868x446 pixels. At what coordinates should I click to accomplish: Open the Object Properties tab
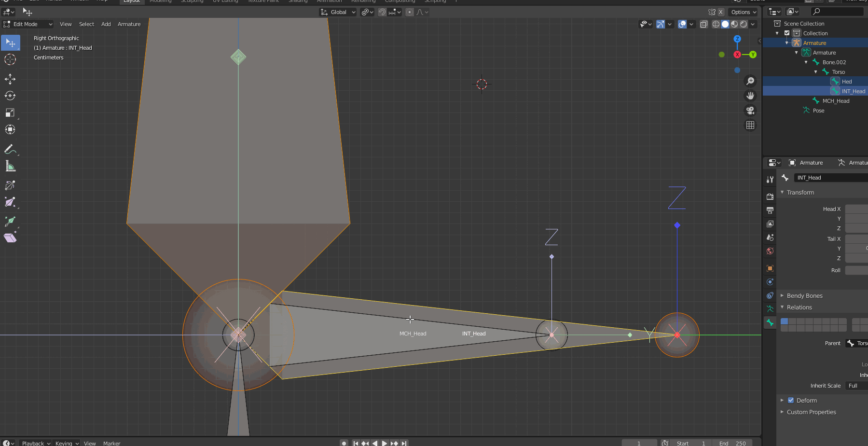coord(770,268)
